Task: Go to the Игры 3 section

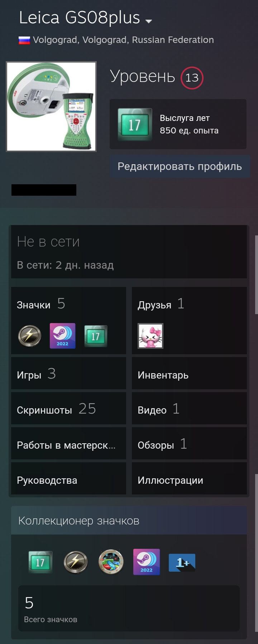Action: 68,374
